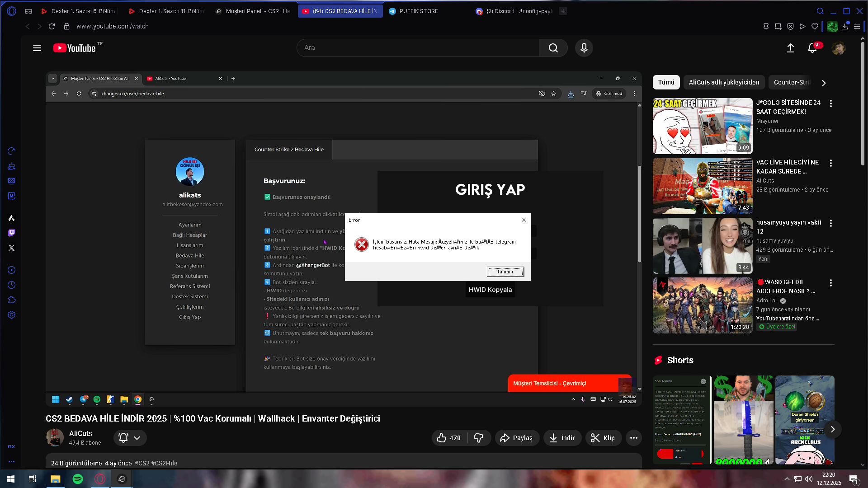
Task: Click the pin icon in address bar
Action: pyautogui.click(x=766, y=26)
